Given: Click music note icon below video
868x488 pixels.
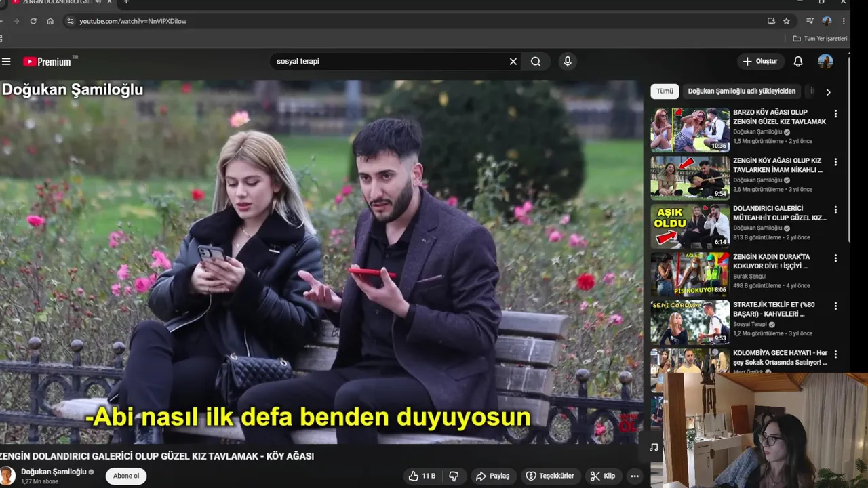Looking at the screenshot, I should coord(654,447).
